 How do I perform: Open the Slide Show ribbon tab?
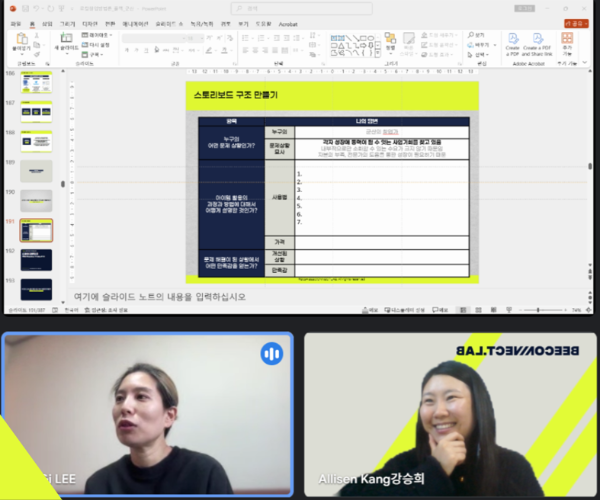point(169,24)
